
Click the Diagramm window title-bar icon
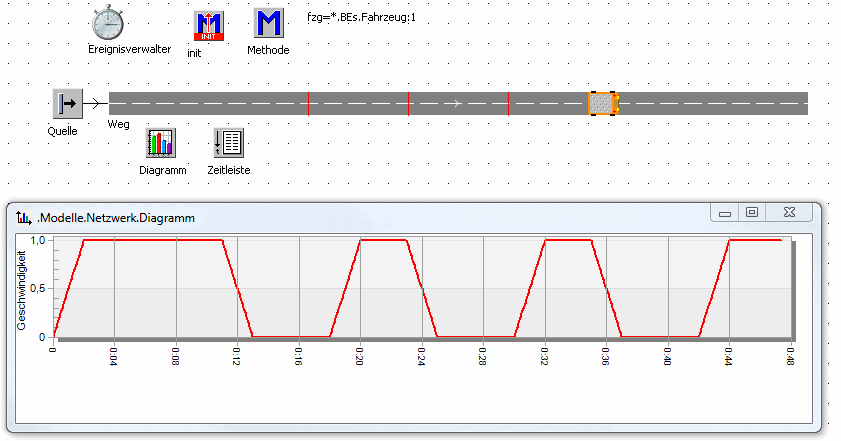coord(23,216)
